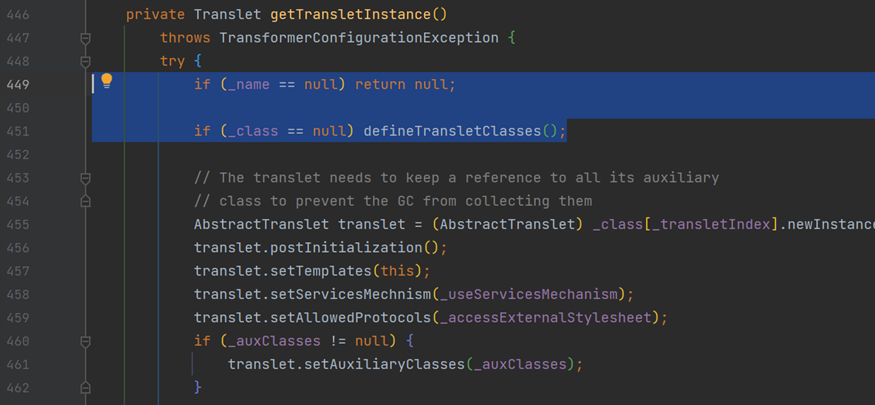Click the comment fold end marker on line 454

coord(85,201)
